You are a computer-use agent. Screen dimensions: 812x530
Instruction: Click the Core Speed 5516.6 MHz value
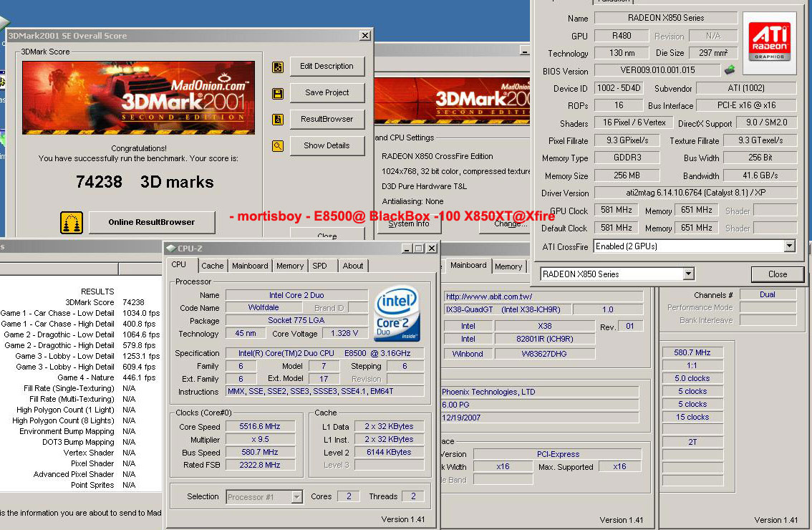tap(260, 426)
